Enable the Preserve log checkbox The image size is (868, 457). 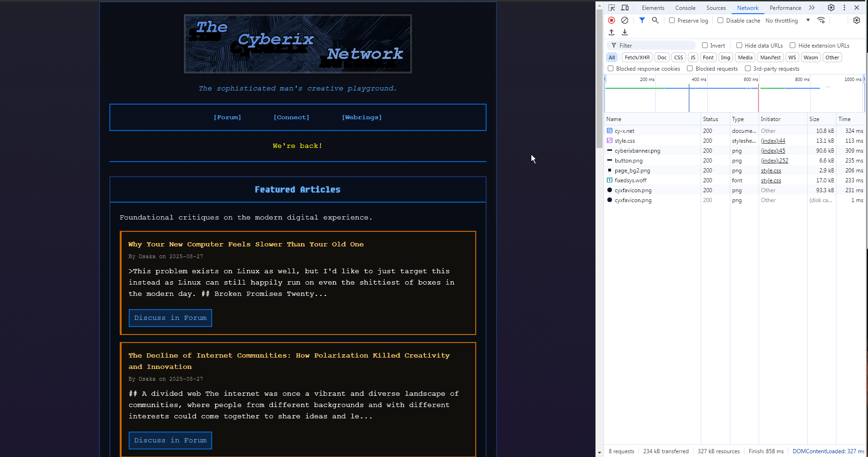672,20
